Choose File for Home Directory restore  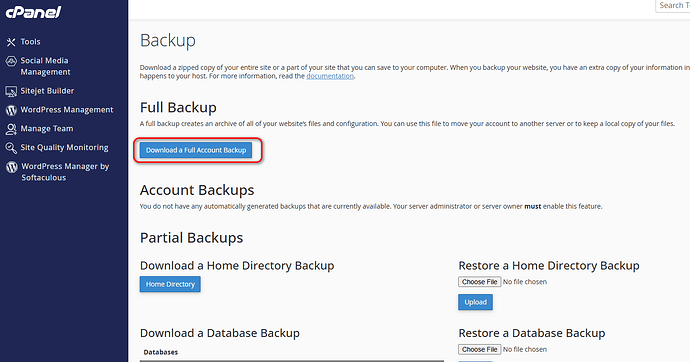[479, 282]
